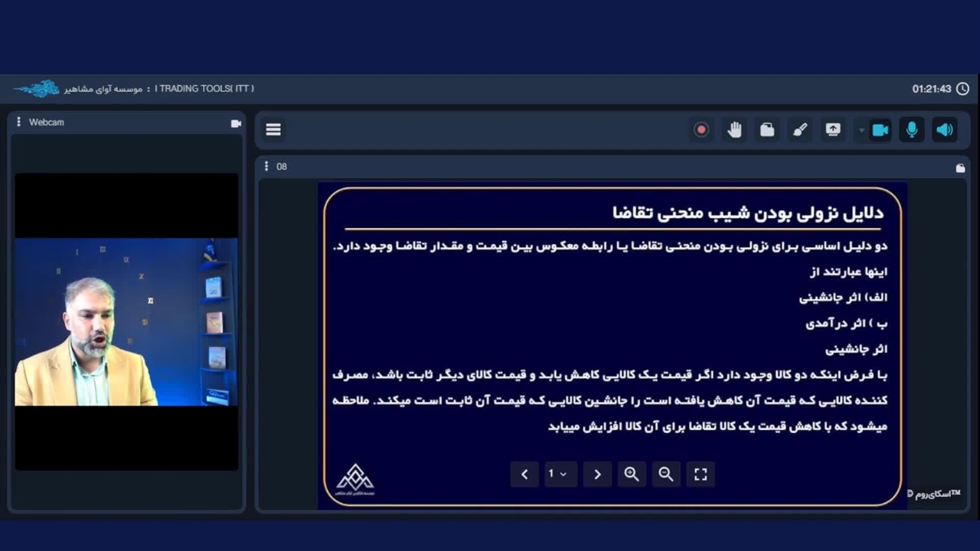Start session recording with red record button

point(701,130)
